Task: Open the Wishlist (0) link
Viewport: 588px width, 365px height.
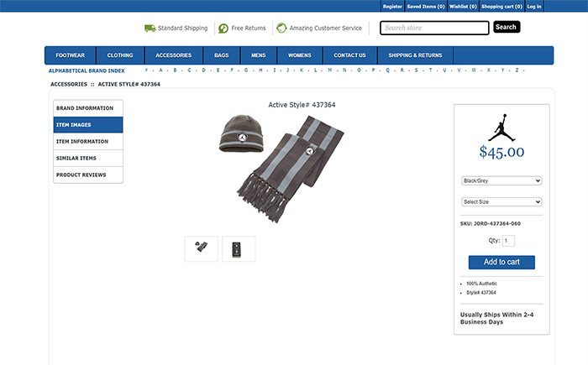Action: [x=463, y=7]
